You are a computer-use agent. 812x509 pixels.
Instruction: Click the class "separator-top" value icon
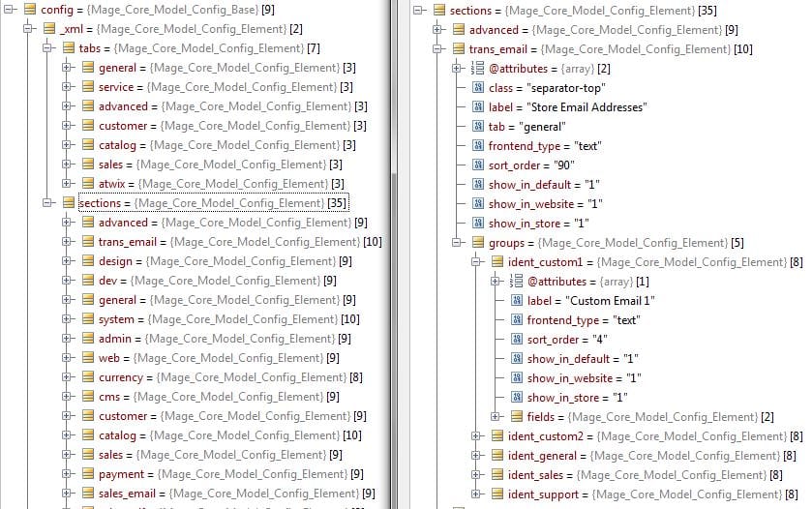tap(478, 88)
